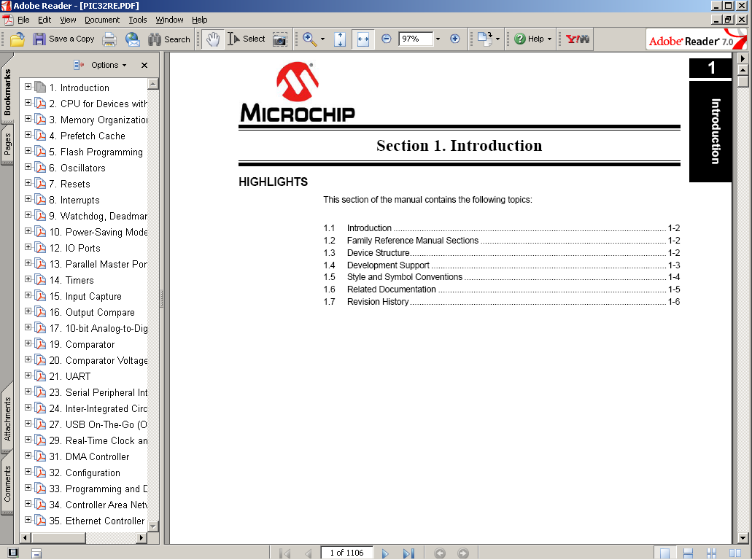Expand the 8. Interrupts bookmark
The height and width of the screenshot is (560, 752).
pyautogui.click(x=28, y=199)
